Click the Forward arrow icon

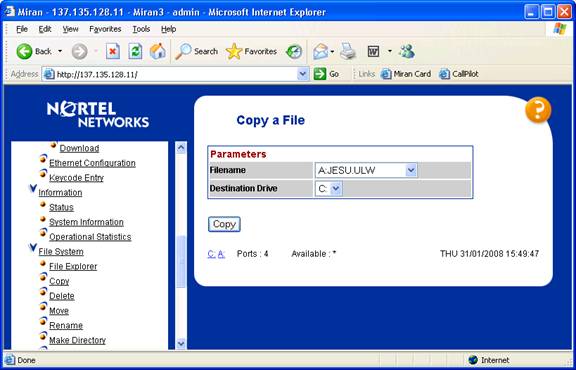[x=79, y=51]
